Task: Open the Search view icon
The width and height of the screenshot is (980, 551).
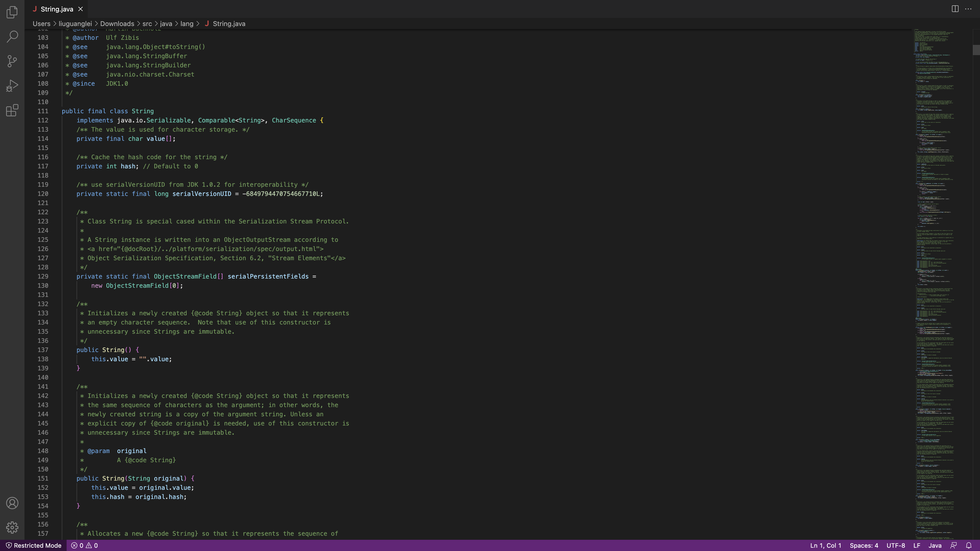Action: 12,36
